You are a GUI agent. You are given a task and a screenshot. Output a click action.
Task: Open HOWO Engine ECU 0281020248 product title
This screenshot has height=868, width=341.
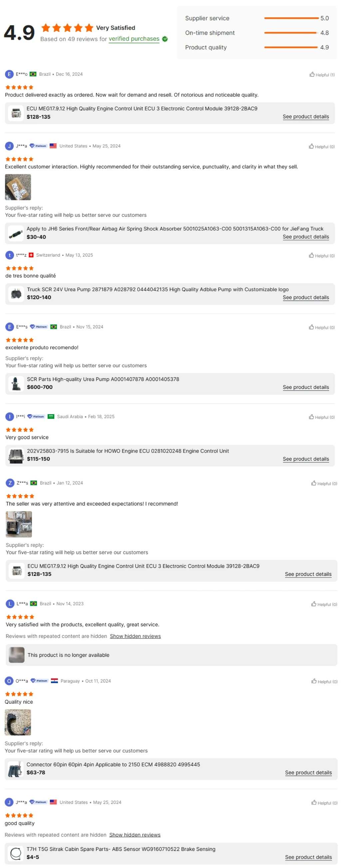click(x=128, y=451)
